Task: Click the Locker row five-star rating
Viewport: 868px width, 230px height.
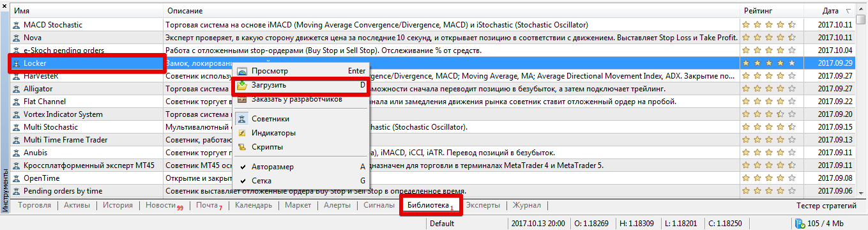Action: click(x=769, y=63)
